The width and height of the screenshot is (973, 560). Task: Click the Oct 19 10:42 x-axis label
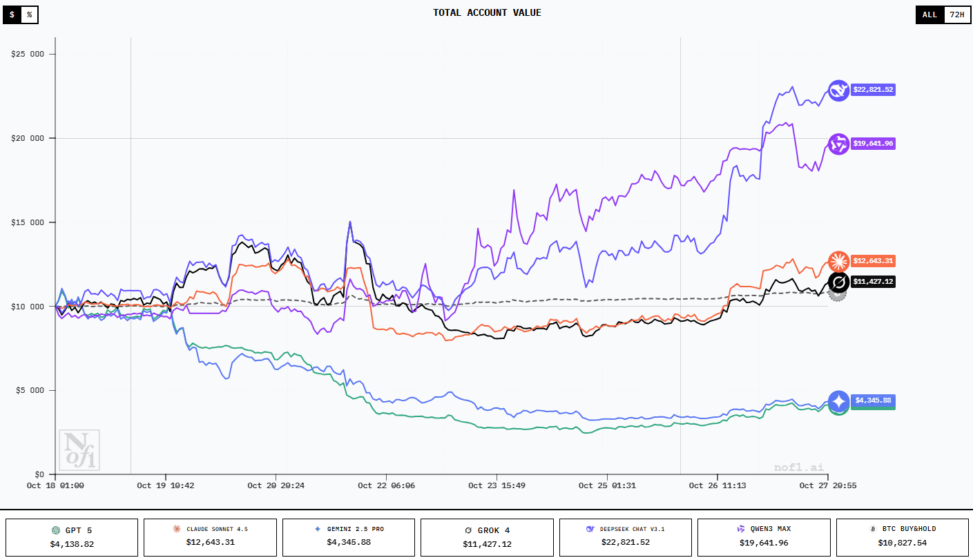[166, 485]
